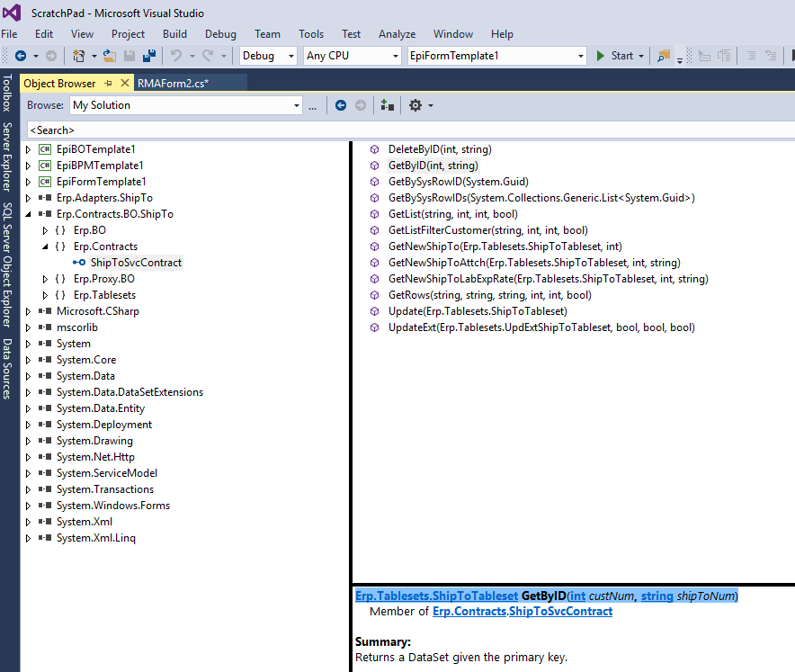Click the System.Xml assembly icon

[x=45, y=522]
